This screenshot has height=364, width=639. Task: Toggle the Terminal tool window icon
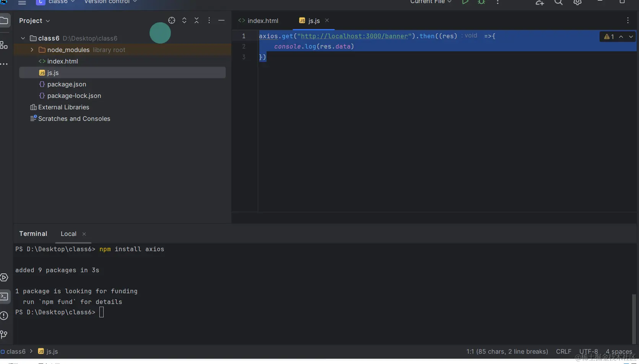(x=4, y=297)
